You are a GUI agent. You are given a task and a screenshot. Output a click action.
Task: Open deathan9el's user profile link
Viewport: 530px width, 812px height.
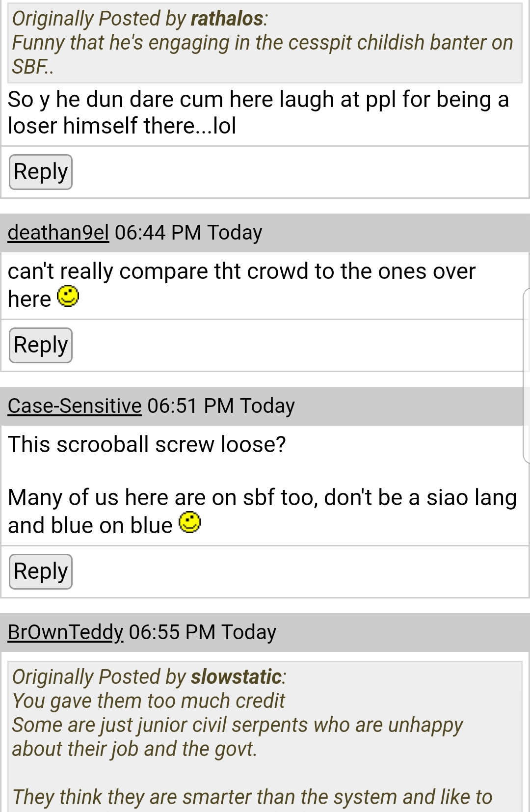pyautogui.click(x=58, y=233)
